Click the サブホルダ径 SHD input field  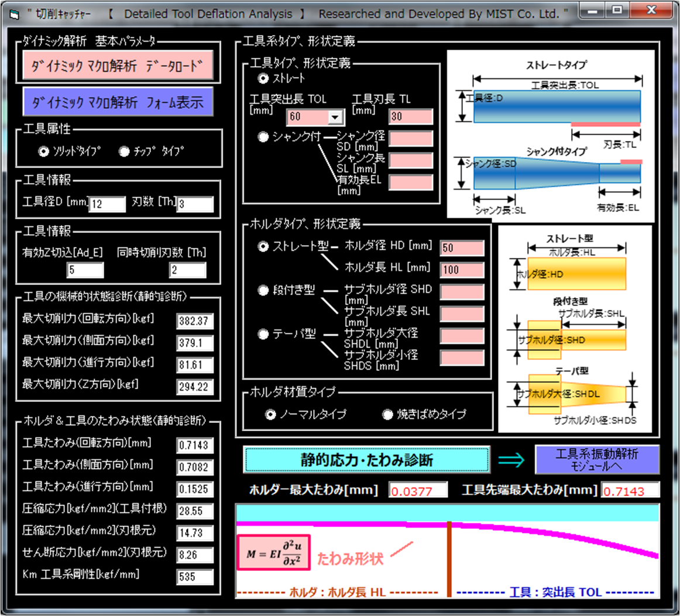462,292
